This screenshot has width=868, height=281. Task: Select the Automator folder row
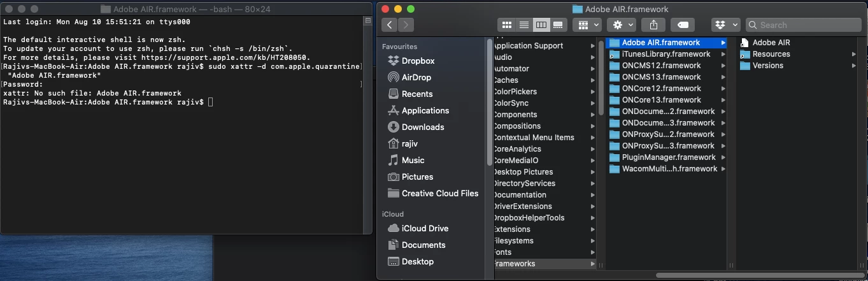pos(545,69)
